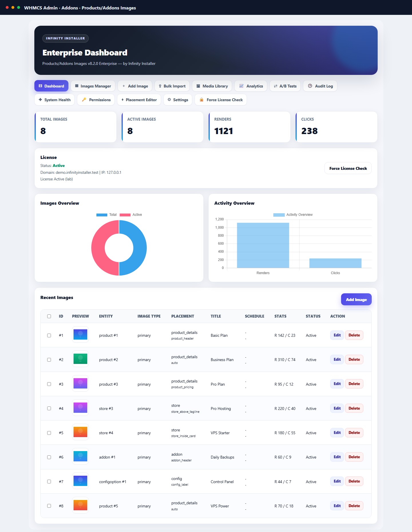Check the checkbox for image #3

point(49,384)
